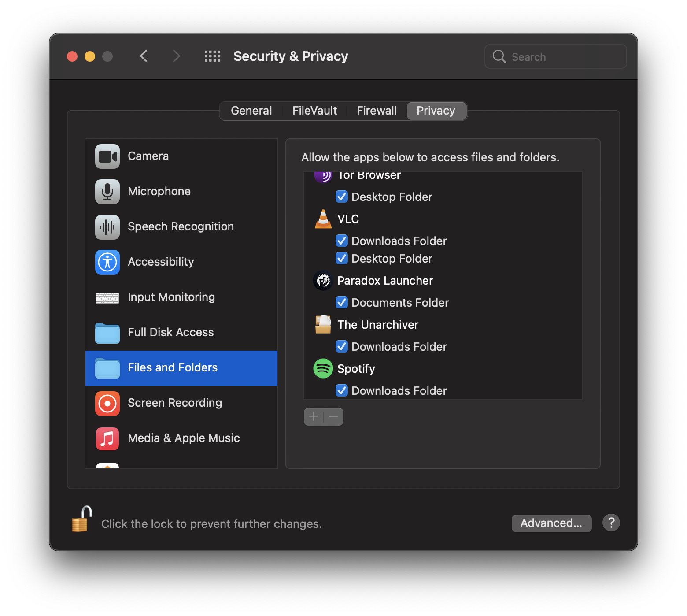Screen dimensions: 687x616
Task: Uncheck Spotify Downloads Folder access
Action: [x=342, y=390]
